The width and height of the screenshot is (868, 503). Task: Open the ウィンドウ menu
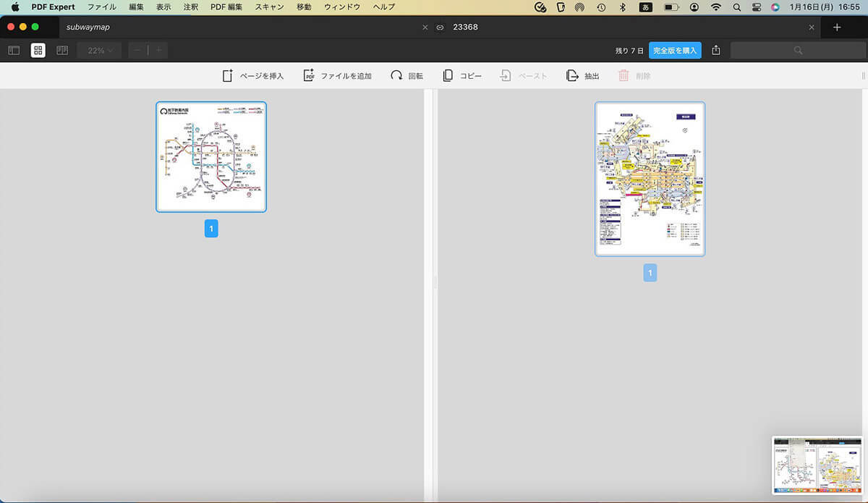[x=341, y=7]
